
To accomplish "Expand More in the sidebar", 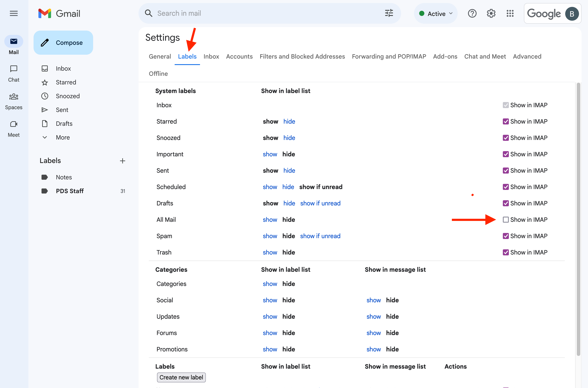I will click(x=63, y=137).
